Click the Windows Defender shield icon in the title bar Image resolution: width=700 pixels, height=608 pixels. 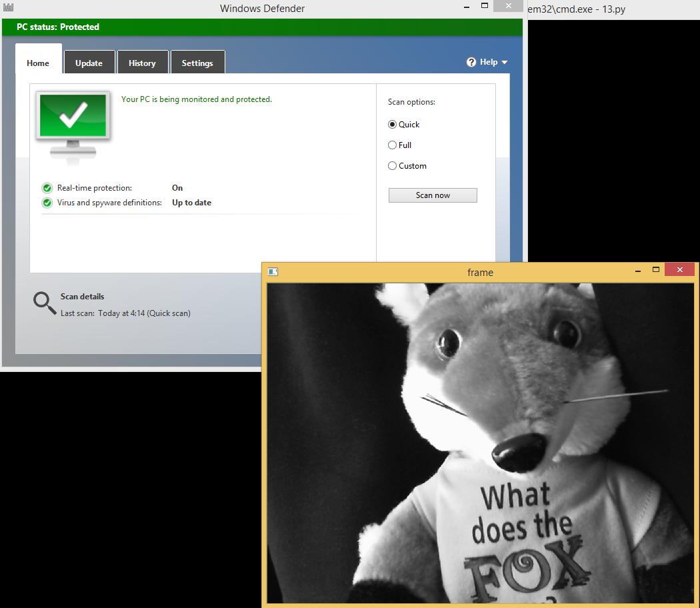[7, 7]
